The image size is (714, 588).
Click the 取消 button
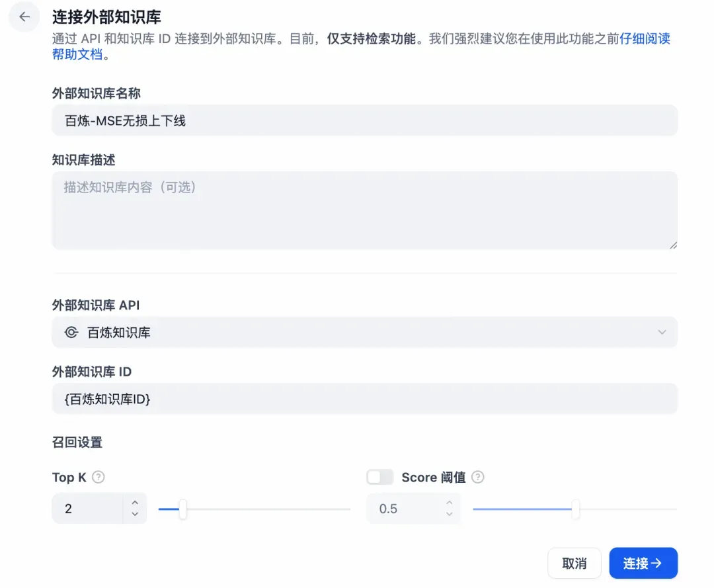(x=575, y=563)
